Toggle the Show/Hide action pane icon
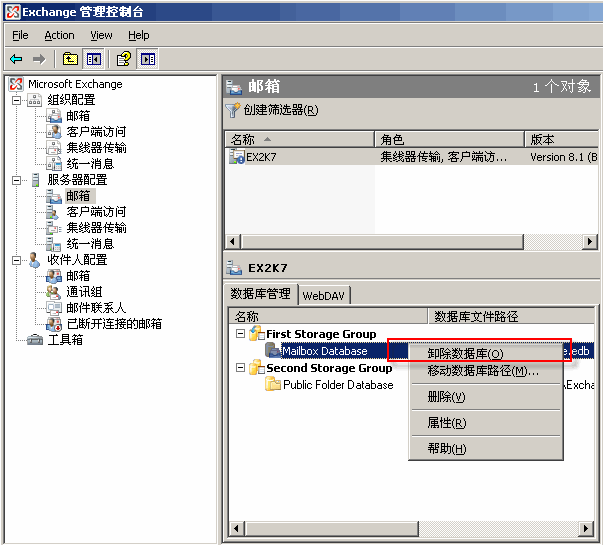Viewport: 603px width, 545px height. [148, 59]
